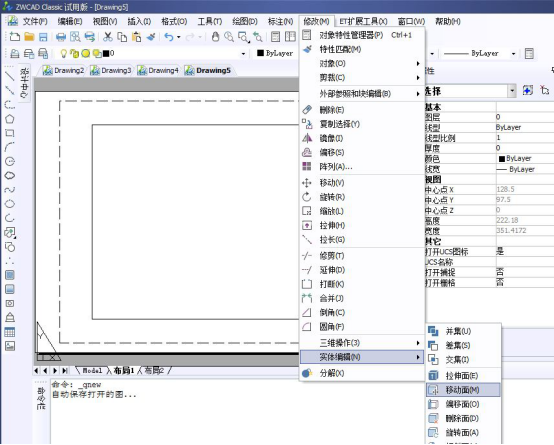
Task: Select the Pan hand tool
Action: point(215,37)
